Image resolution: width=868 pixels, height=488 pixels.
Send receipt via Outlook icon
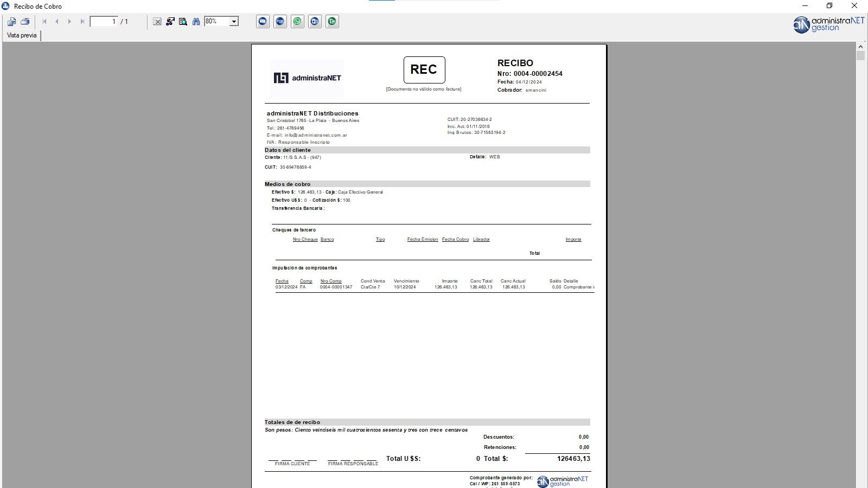point(315,22)
